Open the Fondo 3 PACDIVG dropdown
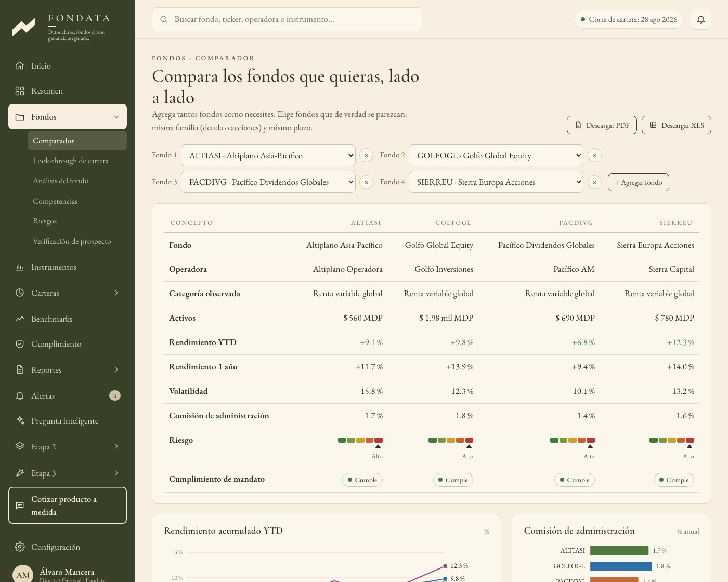Screen dimensions: 728x582 [268, 182]
